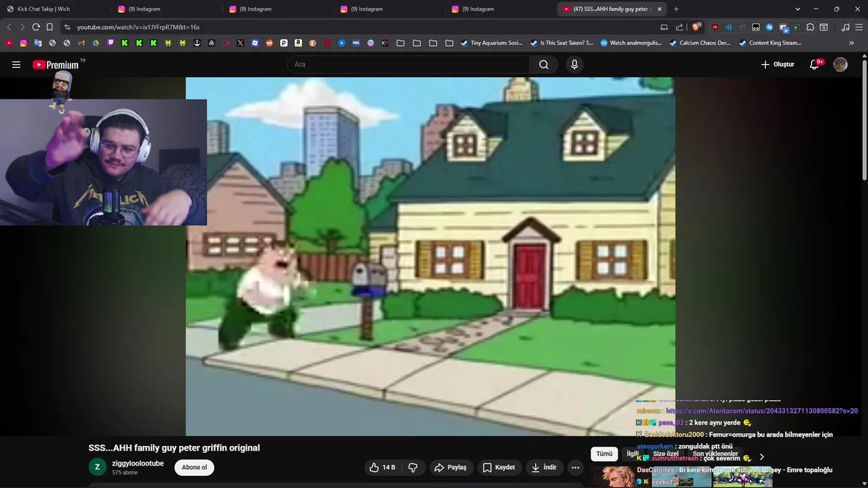
Task: Like the video with thumbs up
Action: tap(382, 467)
